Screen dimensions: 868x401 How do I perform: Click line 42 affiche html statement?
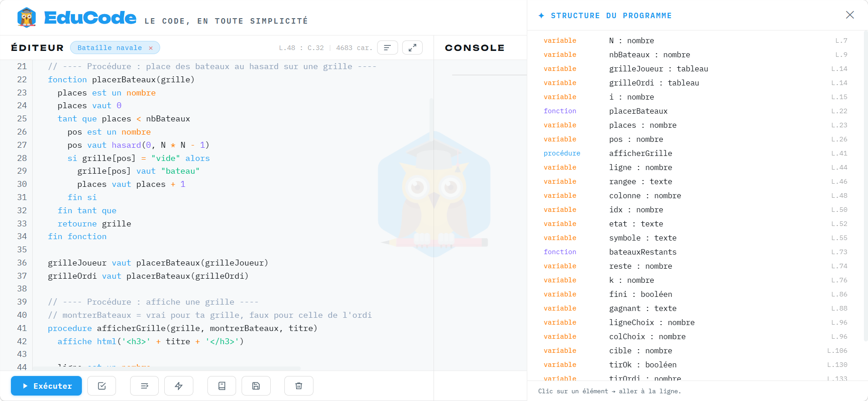151,341
